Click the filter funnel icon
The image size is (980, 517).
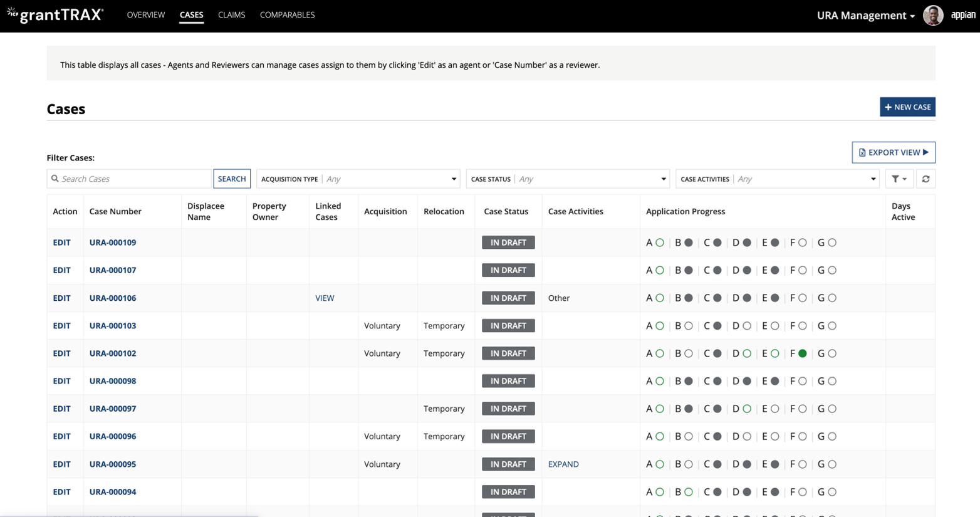click(899, 179)
